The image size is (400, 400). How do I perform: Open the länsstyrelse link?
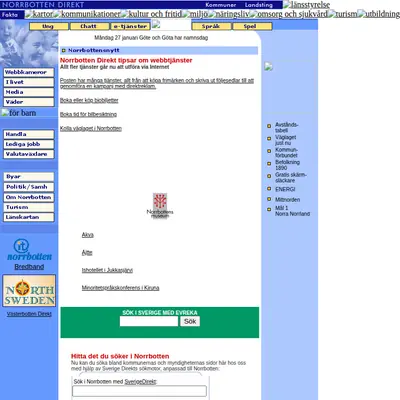306,5
